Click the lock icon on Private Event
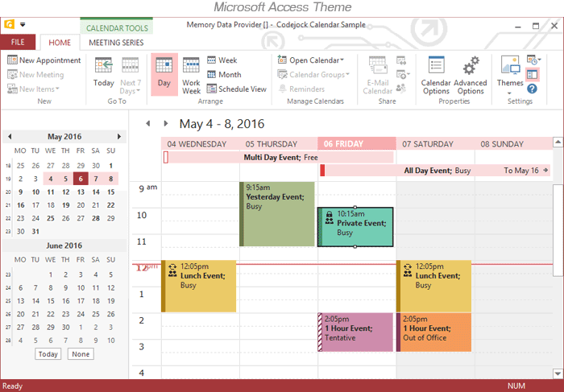Screen dimensions: 564x392 pyautogui.click(x=329, y=214)
